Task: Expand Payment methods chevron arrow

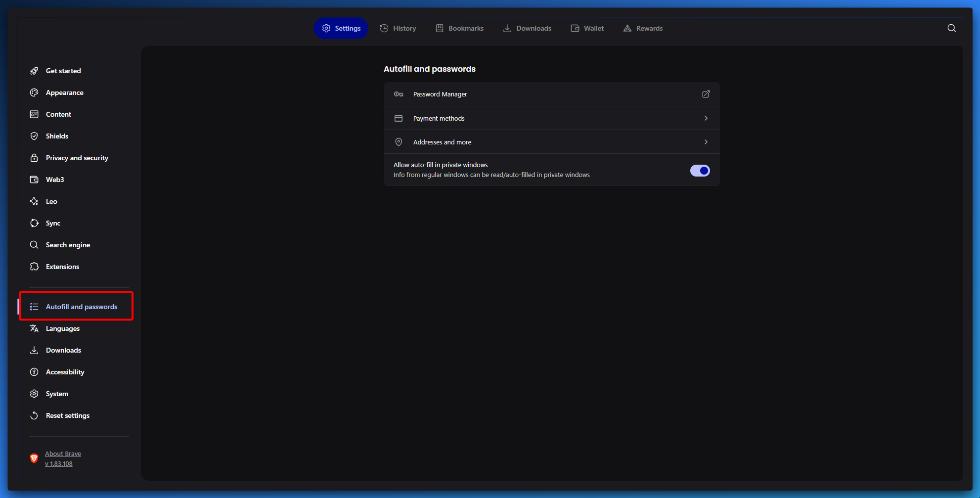Action: (706, 118)
